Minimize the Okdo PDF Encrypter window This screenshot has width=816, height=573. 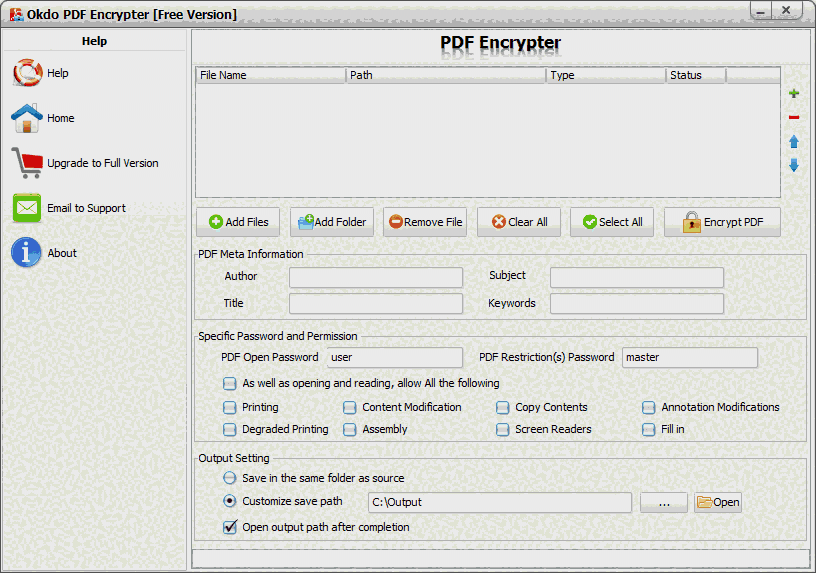click(761, 10)
